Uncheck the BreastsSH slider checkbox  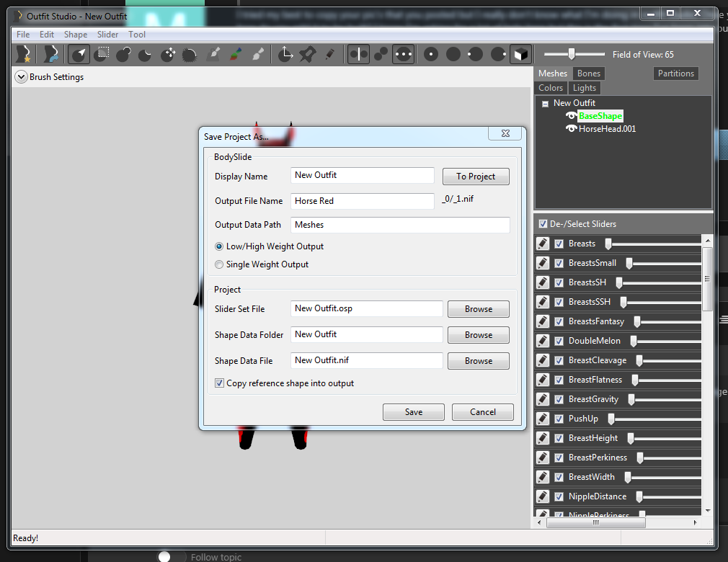559,282
